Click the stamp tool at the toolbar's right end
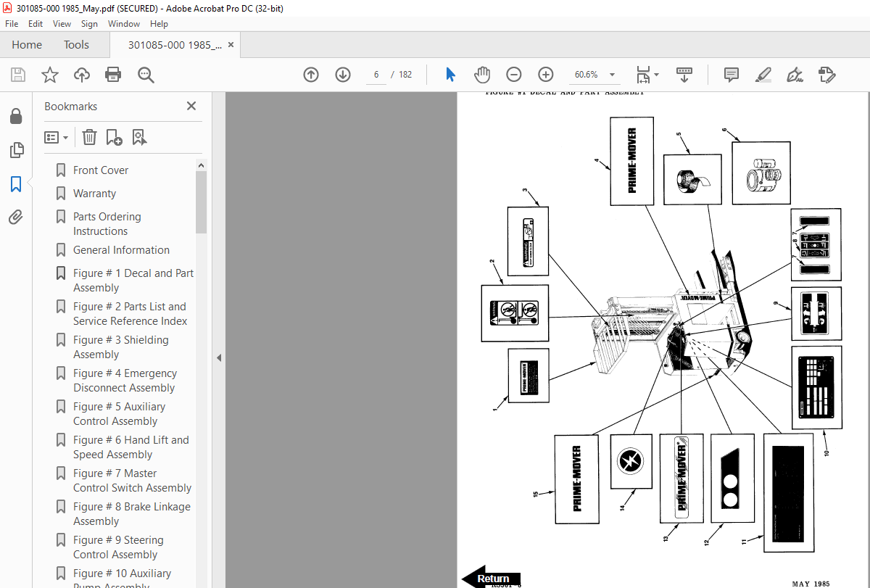Screen dimensions: 870x588 [x=826, y=75]
